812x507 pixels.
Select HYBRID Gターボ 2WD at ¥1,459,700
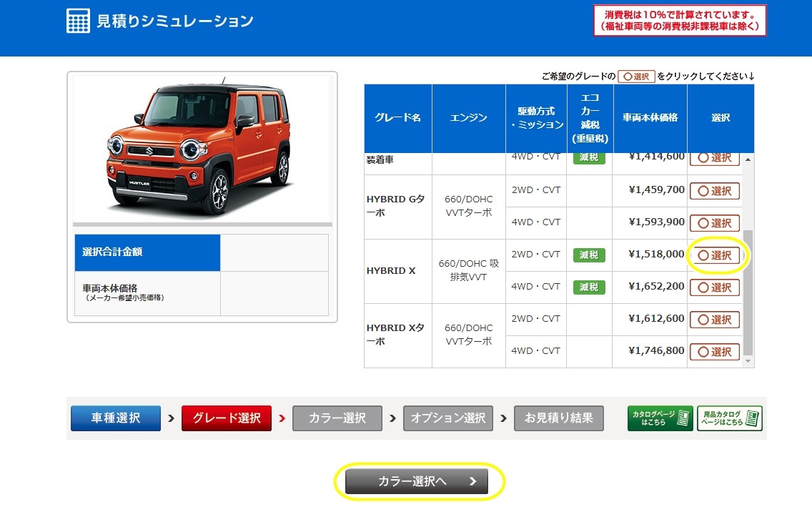coord(715,191)
